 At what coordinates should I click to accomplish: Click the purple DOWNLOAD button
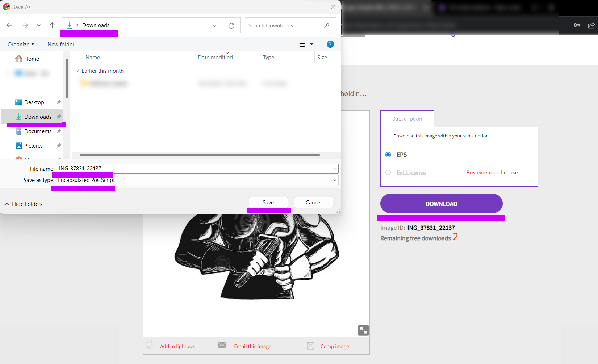point(442,204)
